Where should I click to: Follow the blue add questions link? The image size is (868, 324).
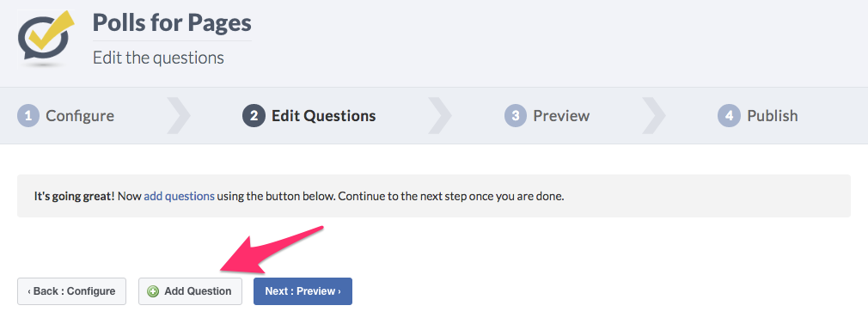pyautogui.click(x=180, y=196)
